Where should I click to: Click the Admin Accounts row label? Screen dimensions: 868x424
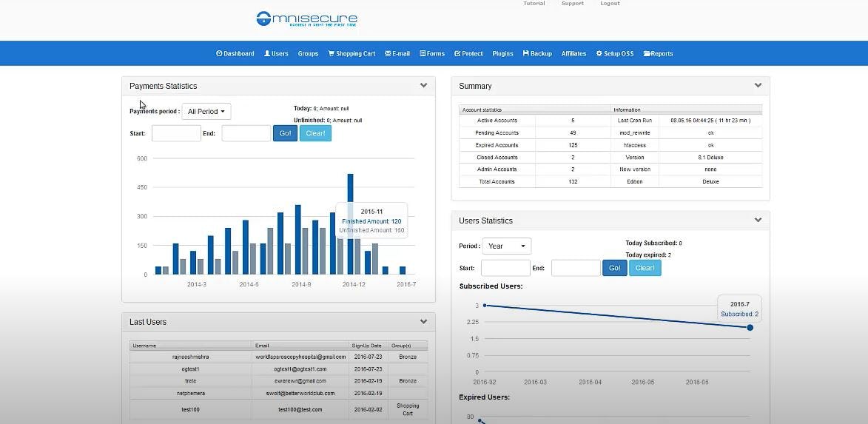(497, 169)
